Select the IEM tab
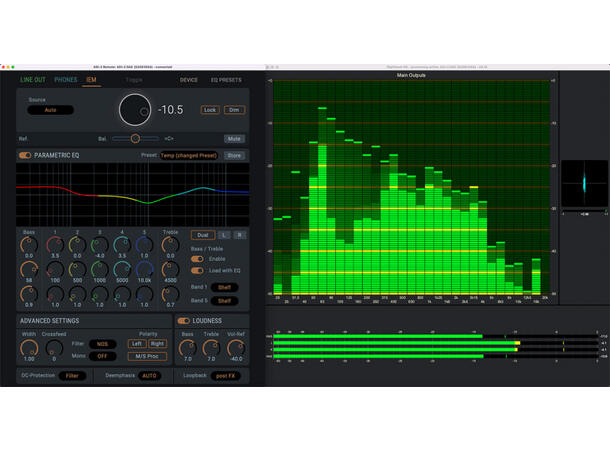The image size is (610, 450). coord(91,80)
